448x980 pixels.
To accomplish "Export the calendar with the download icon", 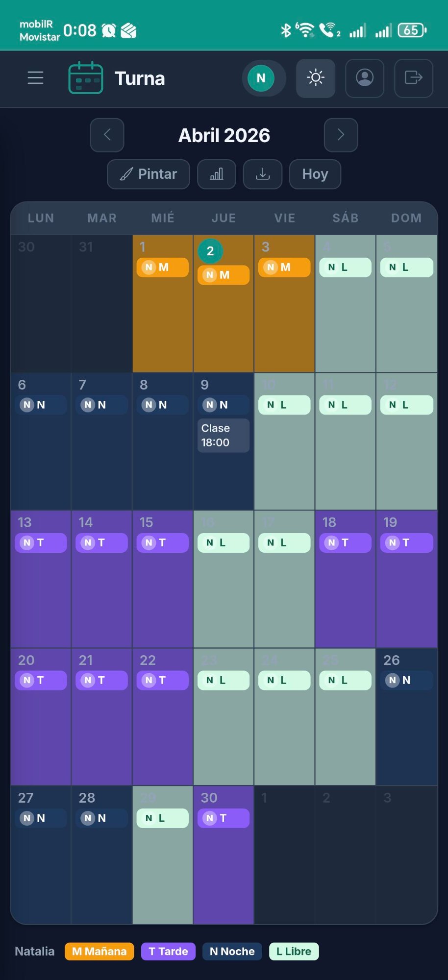I will click(262, 174).
